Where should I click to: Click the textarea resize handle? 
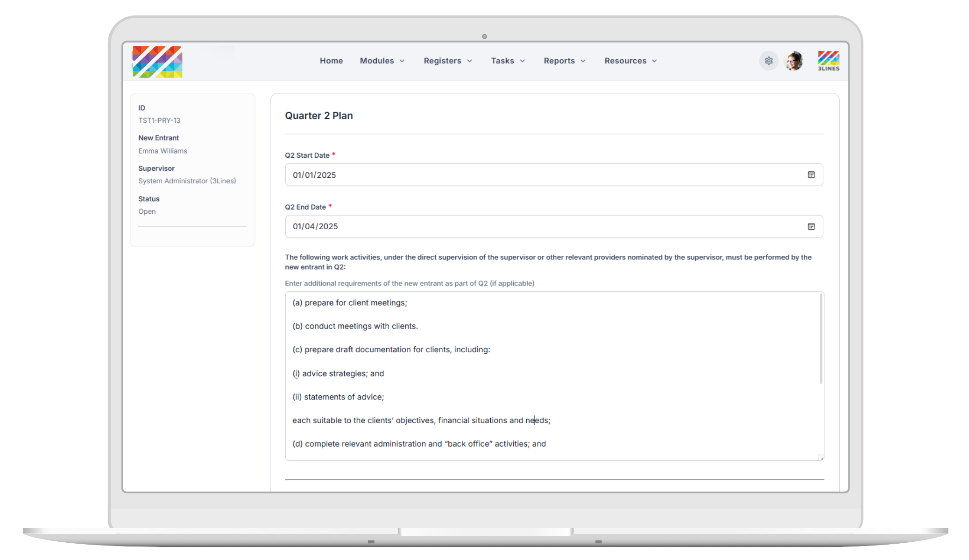pos(821,458)
